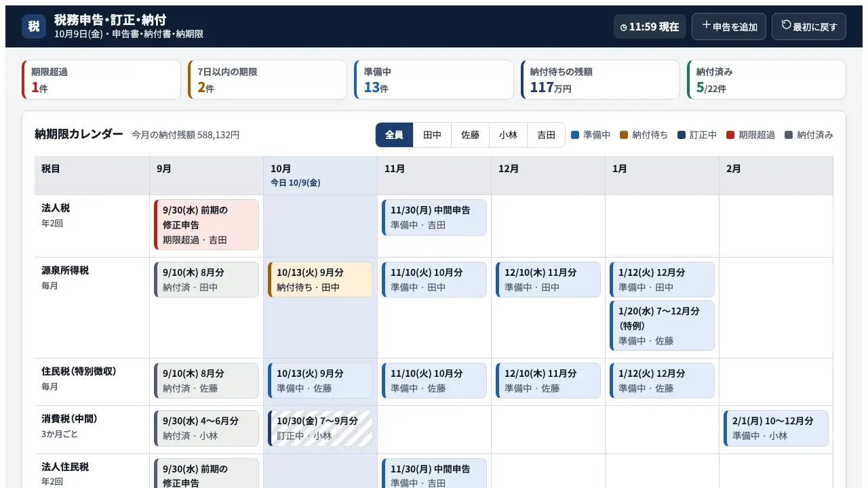Click the 12月 column header

tap(548, 176)
